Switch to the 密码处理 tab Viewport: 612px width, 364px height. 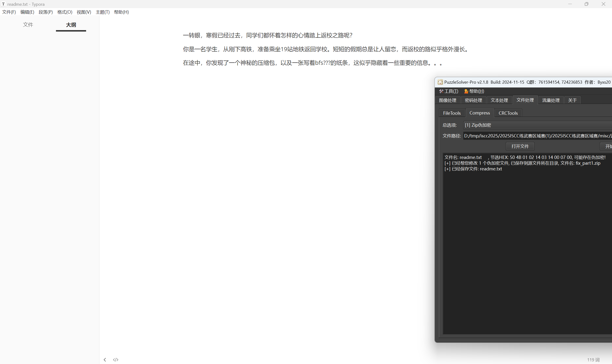pyautogui.click(x=473, y=100)
